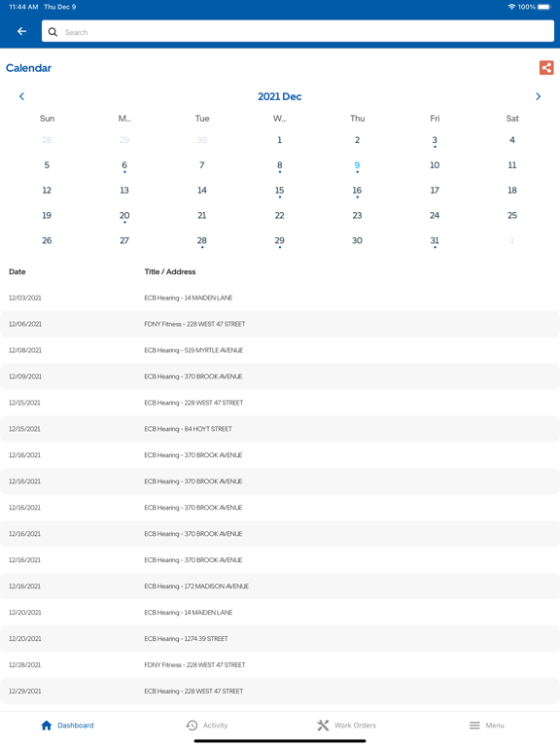Select December 28 on calendar
Image resolution: width=560 pixels, height=747 pixels.
click(202, 241)
